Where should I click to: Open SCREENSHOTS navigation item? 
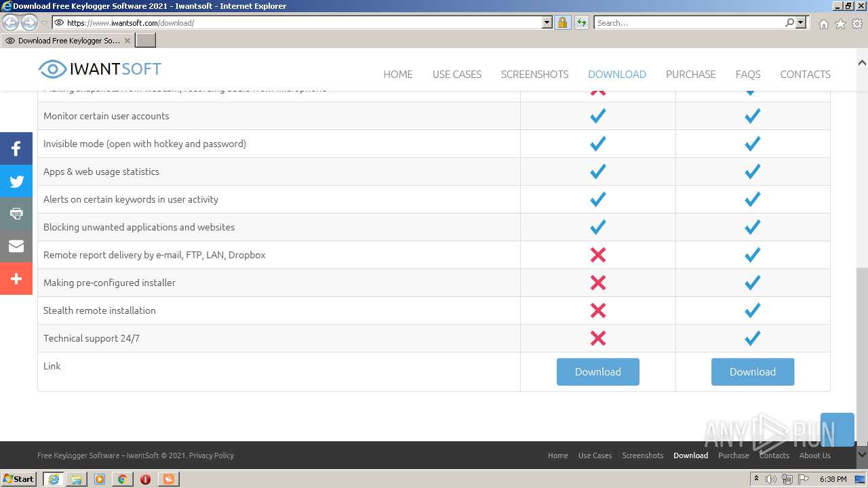(535, 75)
